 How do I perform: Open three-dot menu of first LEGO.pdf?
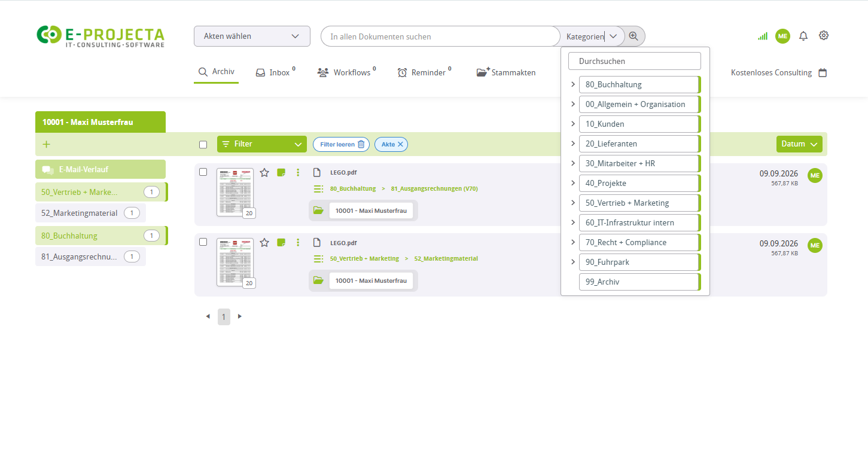(298, 173)
